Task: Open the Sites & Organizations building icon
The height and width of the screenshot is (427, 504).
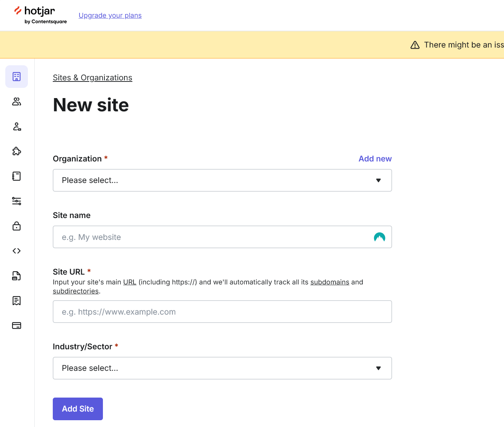Action: [17, 77]
